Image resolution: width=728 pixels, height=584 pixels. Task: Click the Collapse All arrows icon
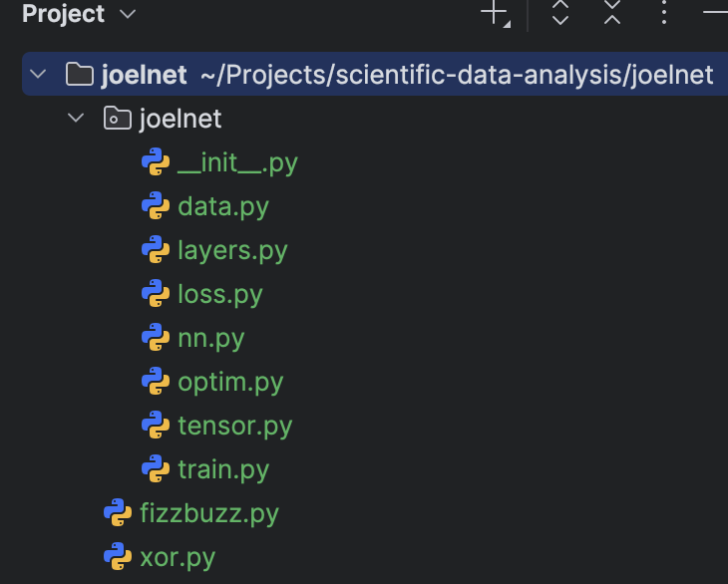click(x=612, y=13)
